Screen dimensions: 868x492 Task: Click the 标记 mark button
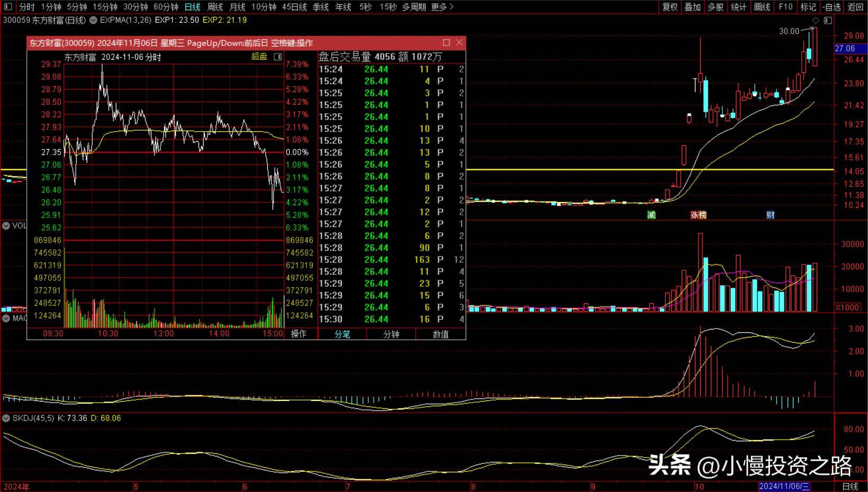coord(808,7)
